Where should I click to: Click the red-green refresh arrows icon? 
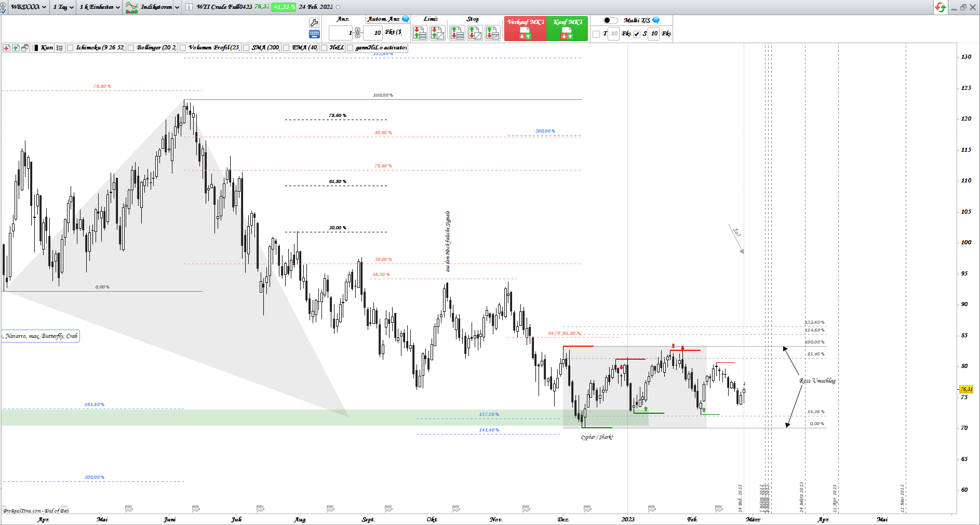(940, 7)
